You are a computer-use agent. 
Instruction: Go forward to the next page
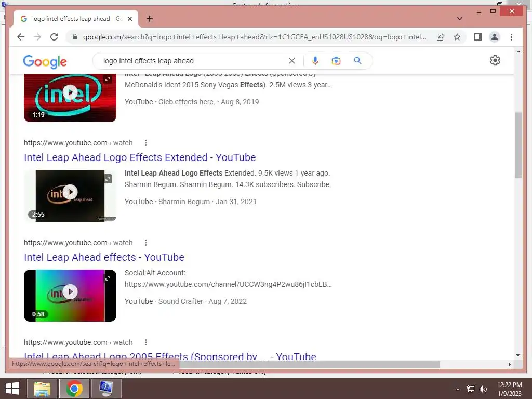point(37,37)
